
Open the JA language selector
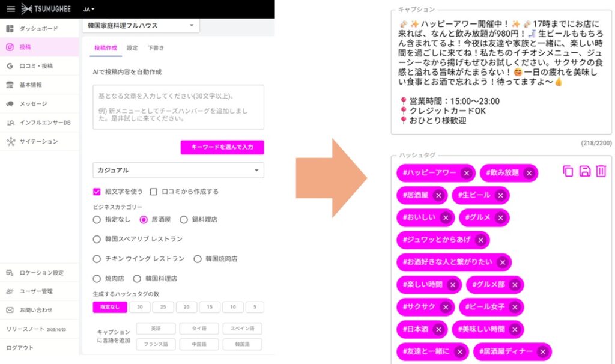(x=89, y=10)
